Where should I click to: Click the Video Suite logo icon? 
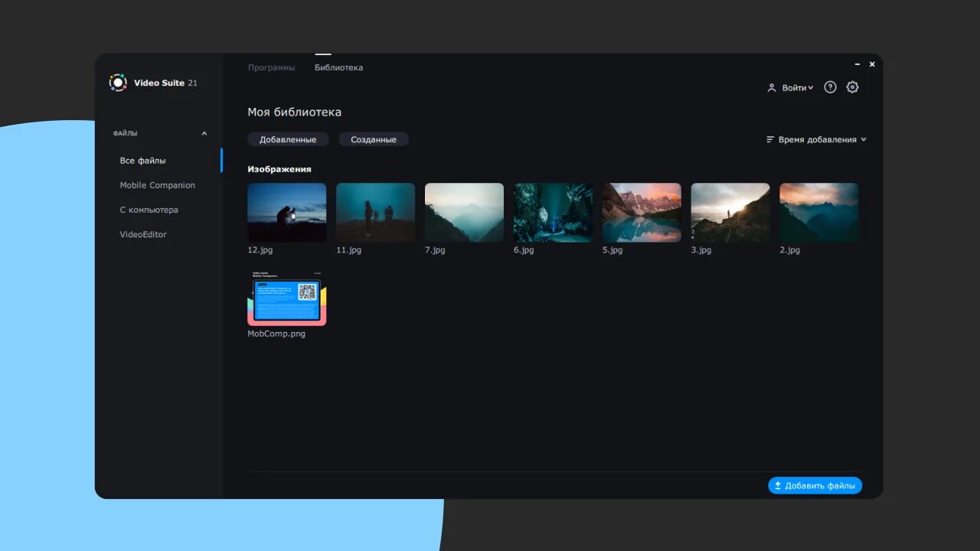point(118,83)
